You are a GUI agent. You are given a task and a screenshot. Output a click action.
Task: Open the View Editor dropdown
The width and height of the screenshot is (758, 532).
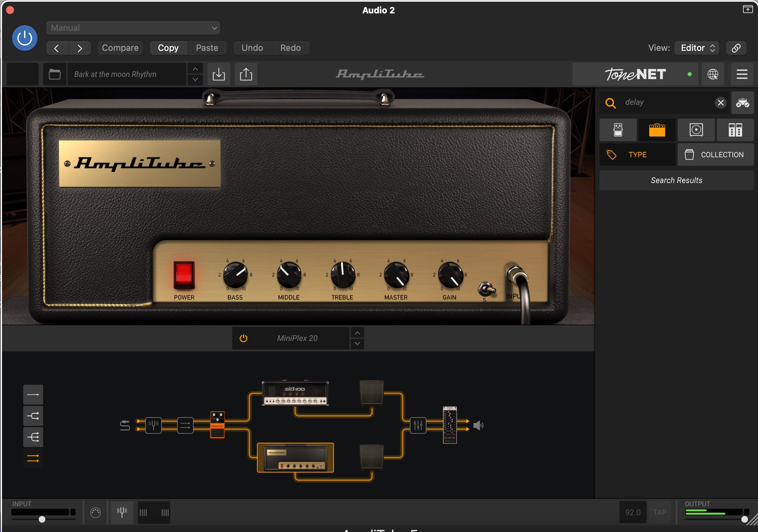coord(697,48)
